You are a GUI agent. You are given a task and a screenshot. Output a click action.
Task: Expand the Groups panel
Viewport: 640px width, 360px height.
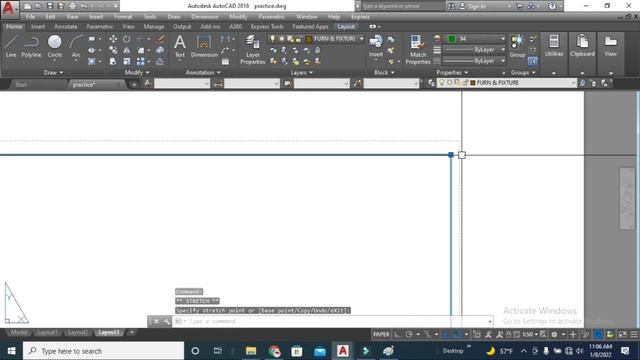coord(523,73)
